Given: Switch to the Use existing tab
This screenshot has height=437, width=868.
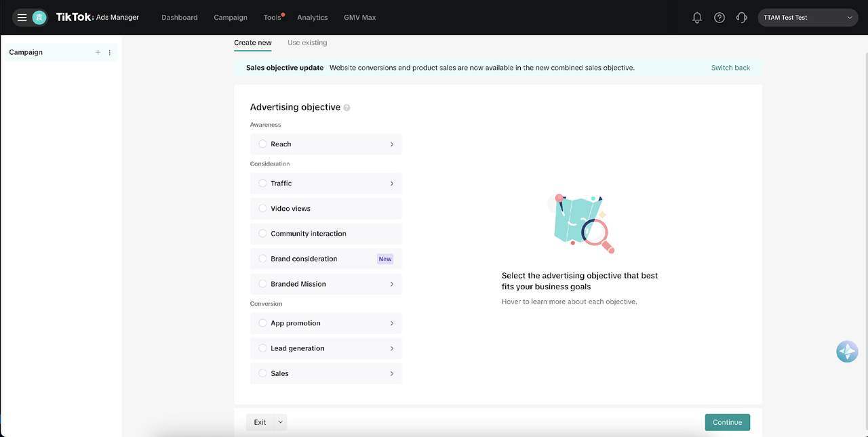Looking at the screenshot, I should click(307, 43).
